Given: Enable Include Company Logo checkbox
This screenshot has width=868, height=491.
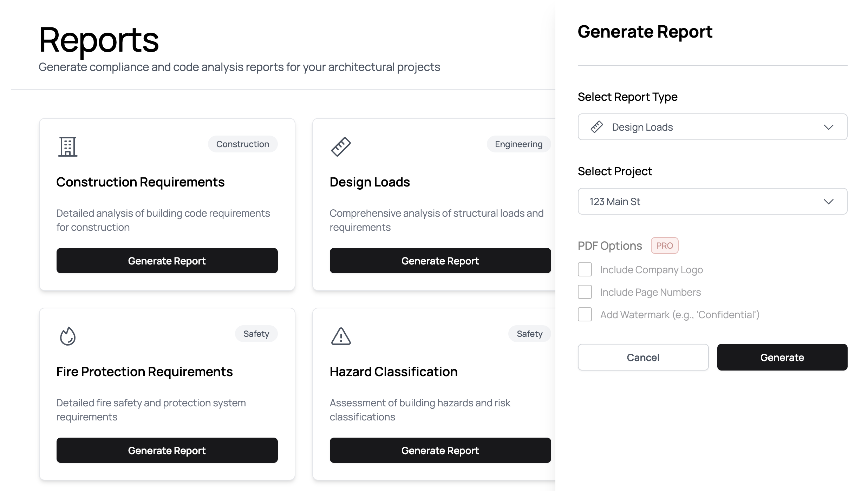Looking at the screenshot, I should pos(585,270).
